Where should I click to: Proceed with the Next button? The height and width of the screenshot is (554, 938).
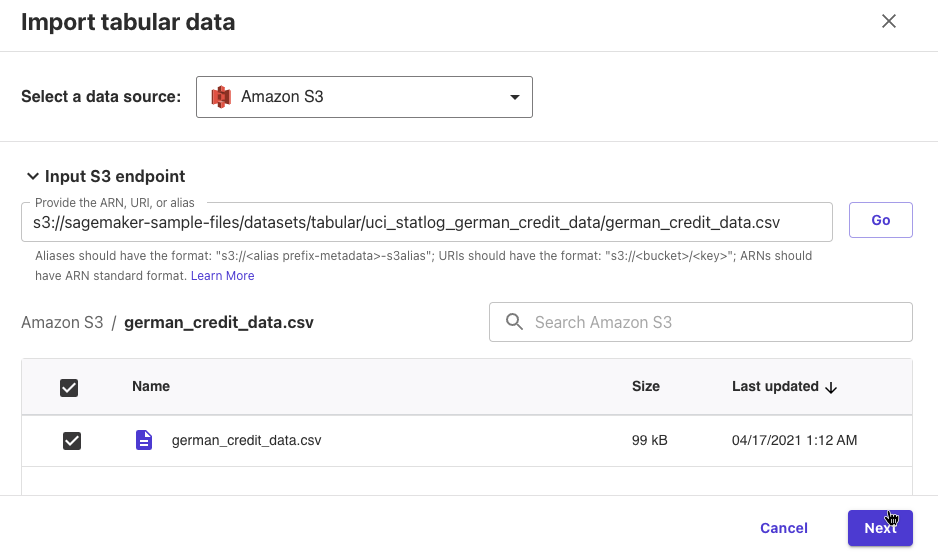880,528
